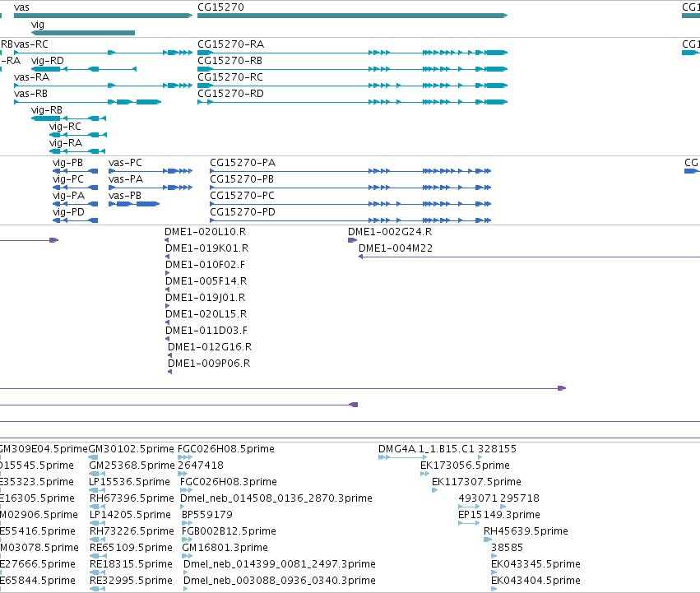This screenshot has width=700, height=593.
Task: Select clone DME1-020L10.R
Action: coord(206,232)
